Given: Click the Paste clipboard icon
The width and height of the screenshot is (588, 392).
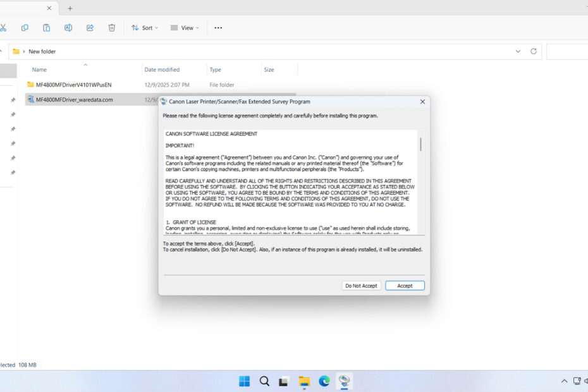Looking at the screenshot, I should [46, 28].
